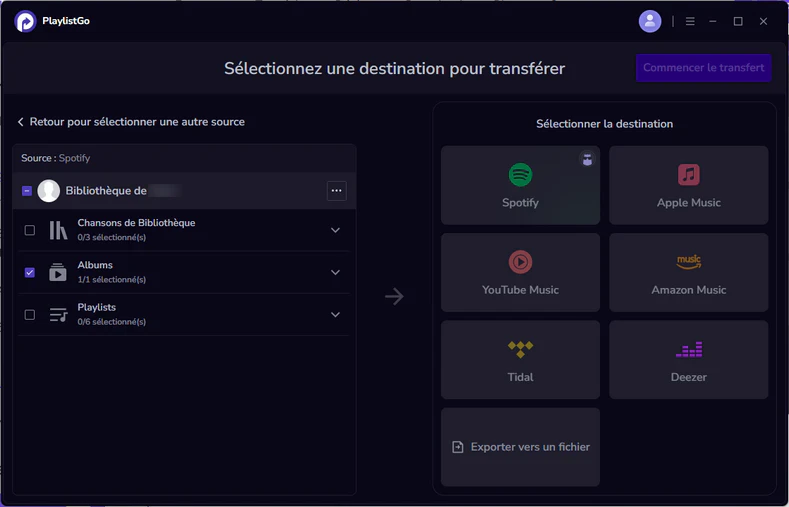Click 'Sélectionnez une destination pour transférer' title
789x507 pixels.
[x=394, y=68]
